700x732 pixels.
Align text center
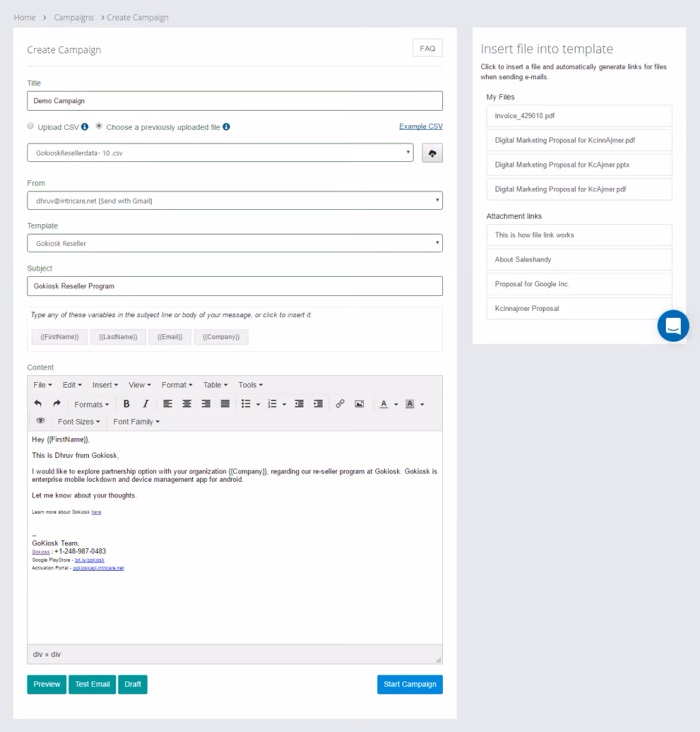tap(187, 404)
